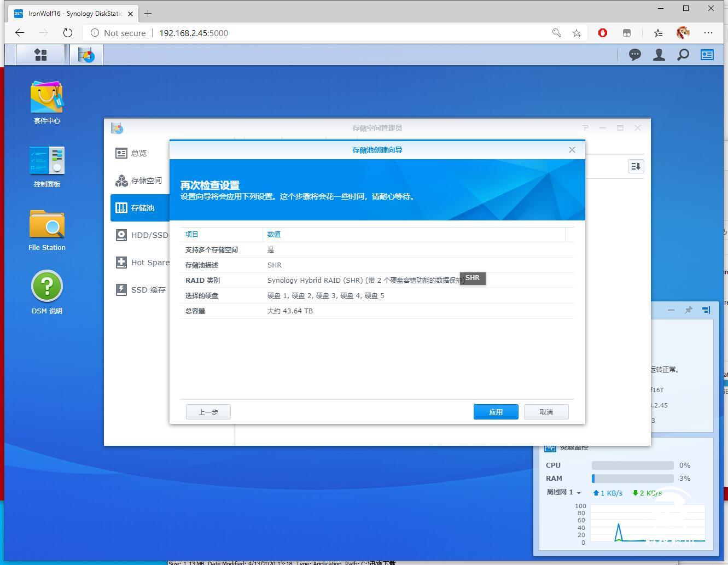Viewport: 728px width, 565px height.
Task: Click the chat notifications bubble icon
Action: (634, 54)
